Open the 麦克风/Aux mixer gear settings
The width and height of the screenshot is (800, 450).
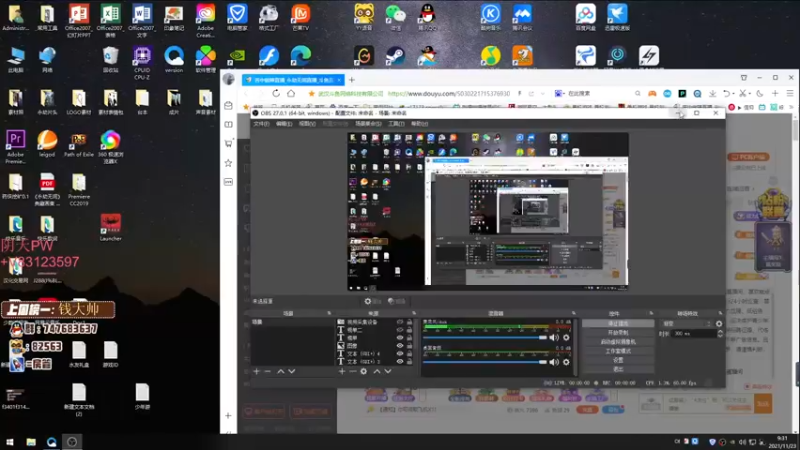tap(566, 337)
